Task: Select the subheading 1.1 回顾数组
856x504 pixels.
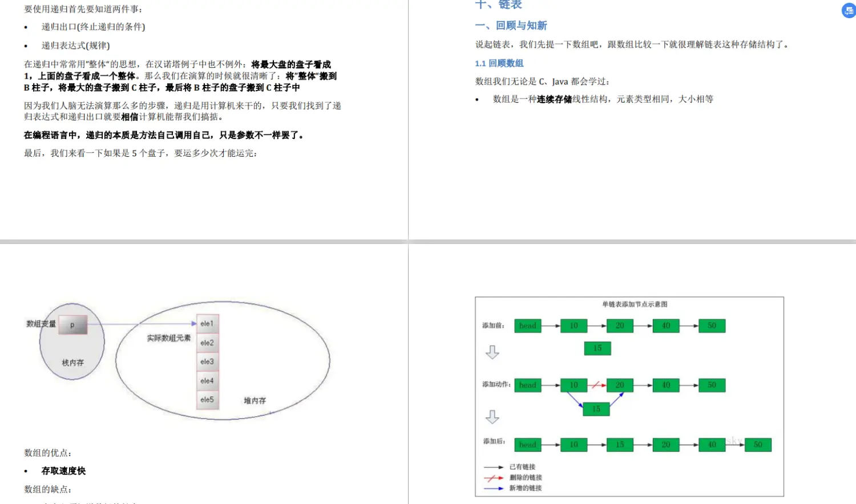Action: pos(499,63)
